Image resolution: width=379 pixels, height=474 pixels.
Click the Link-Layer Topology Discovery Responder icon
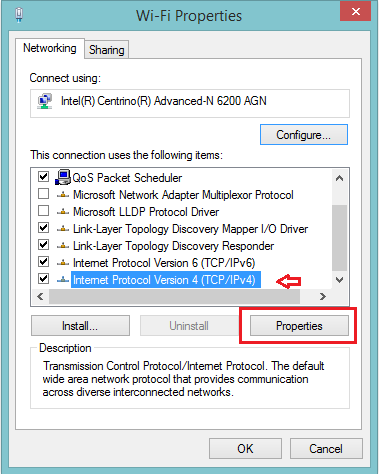(63, 246)
